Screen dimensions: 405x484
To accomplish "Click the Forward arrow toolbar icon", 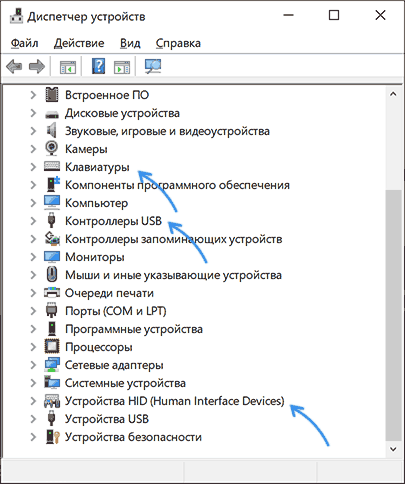I will 37,66.
